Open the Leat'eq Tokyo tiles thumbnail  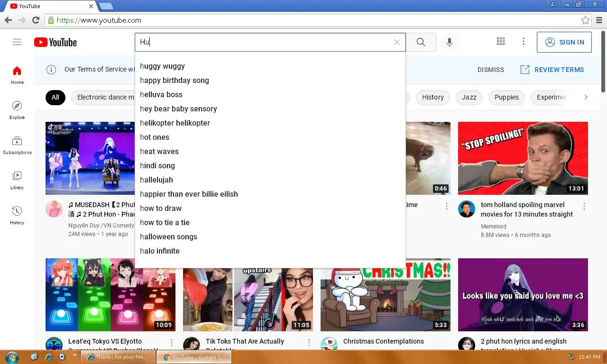[110, 295]
